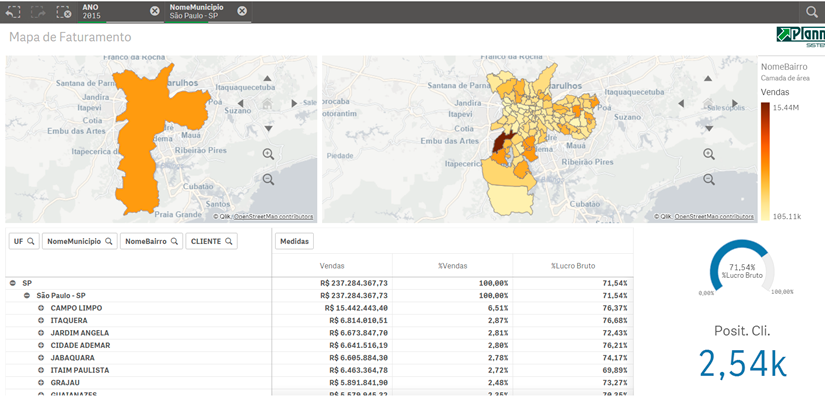Expand the ITAQUERA row
The width and height of the screenshot is (825, 399).
41,321
